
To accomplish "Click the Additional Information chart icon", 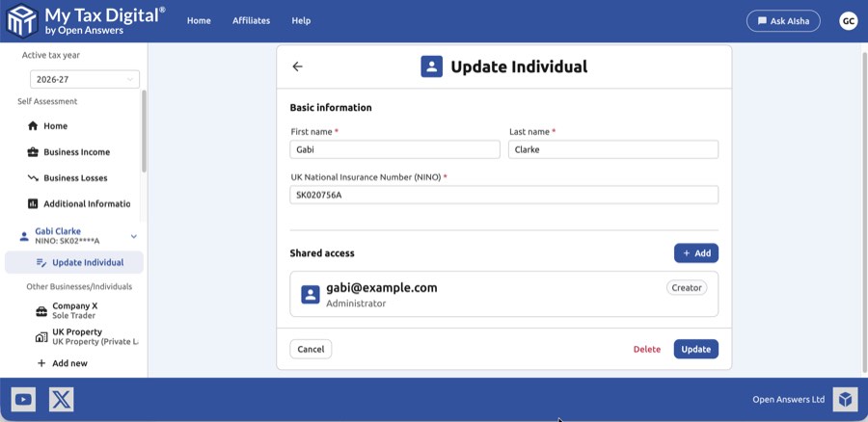I will pyautogui.click(x=33, y=203).
